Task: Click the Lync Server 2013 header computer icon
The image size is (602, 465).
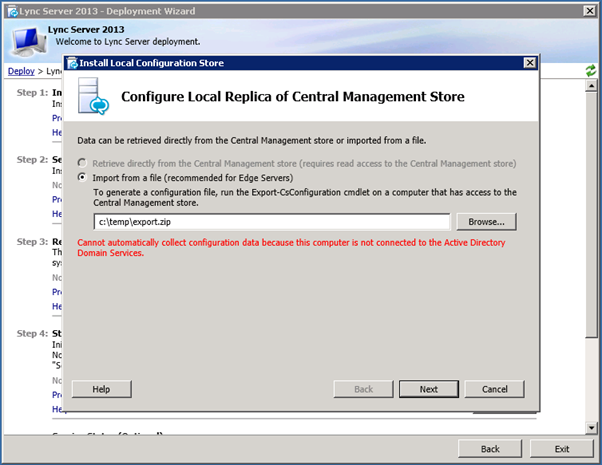Action: tap(29, 38)
